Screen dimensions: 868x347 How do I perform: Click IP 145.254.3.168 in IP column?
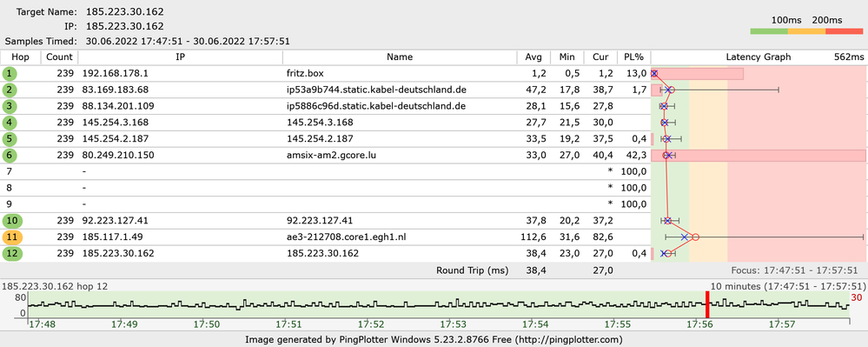(x=116, y=122)
